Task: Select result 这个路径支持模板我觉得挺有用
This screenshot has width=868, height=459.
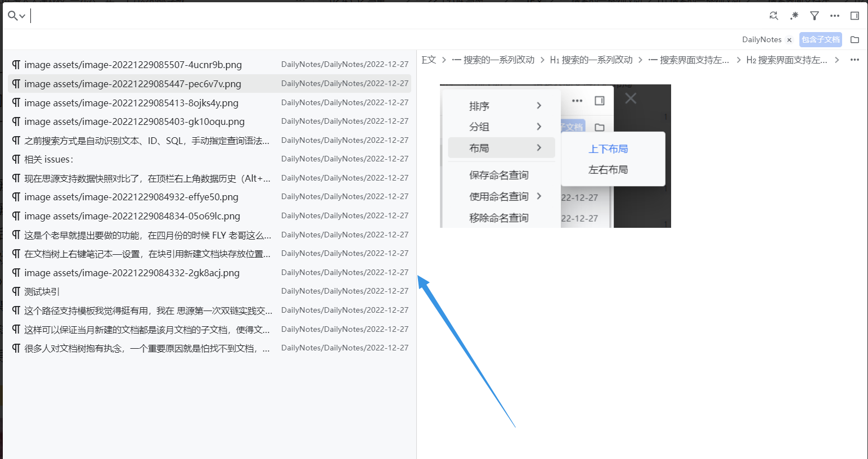Action: [209, 310]
